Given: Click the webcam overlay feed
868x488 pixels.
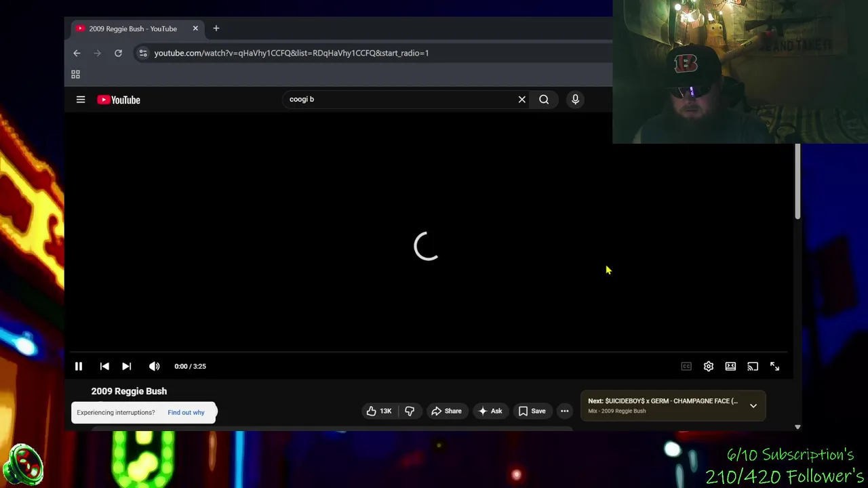Looking at the screenshot, I should pyautogui.click(x=740, y=72).
